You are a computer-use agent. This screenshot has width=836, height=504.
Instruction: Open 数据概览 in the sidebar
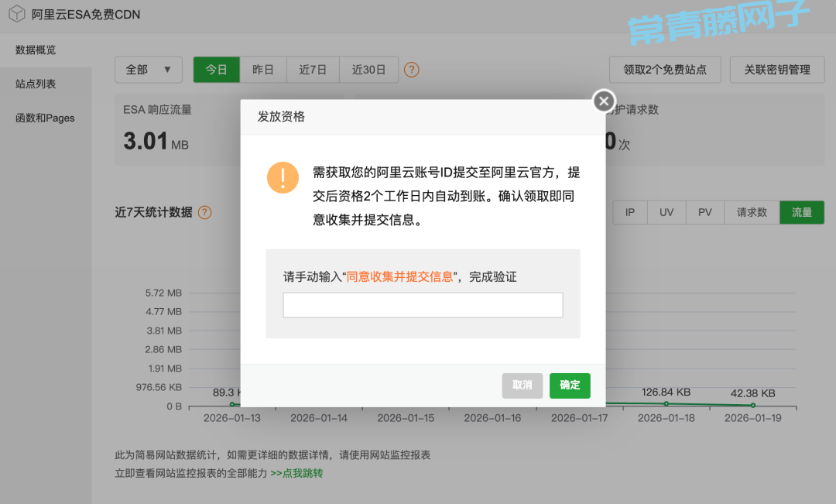36,50
